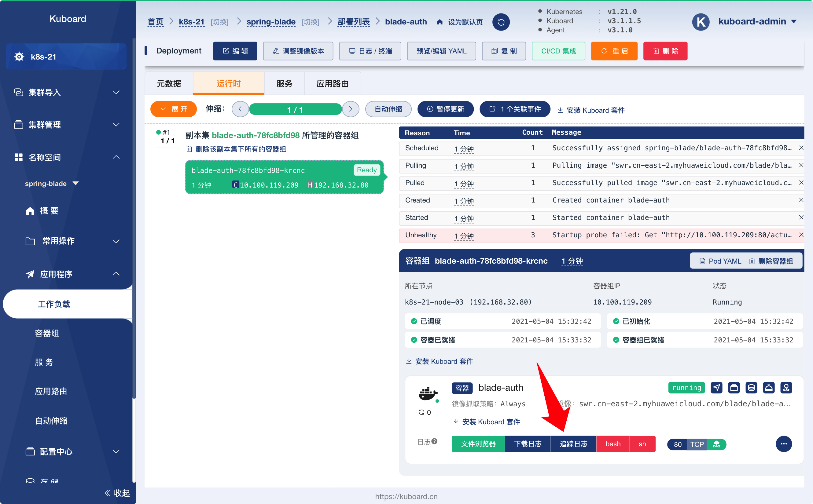The image size is (813, 504).
Task: Open the k8s-21 cluster gear item
Action: (x=66, y=57)
